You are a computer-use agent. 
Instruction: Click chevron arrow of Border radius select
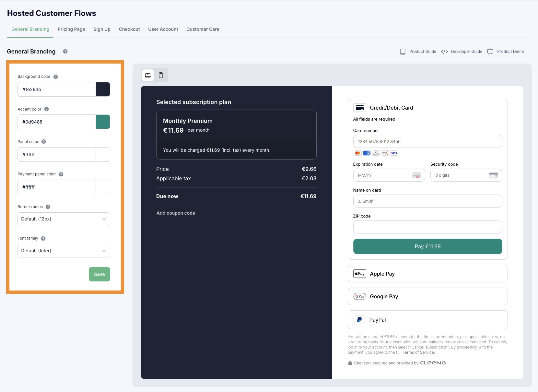[104, 219]
